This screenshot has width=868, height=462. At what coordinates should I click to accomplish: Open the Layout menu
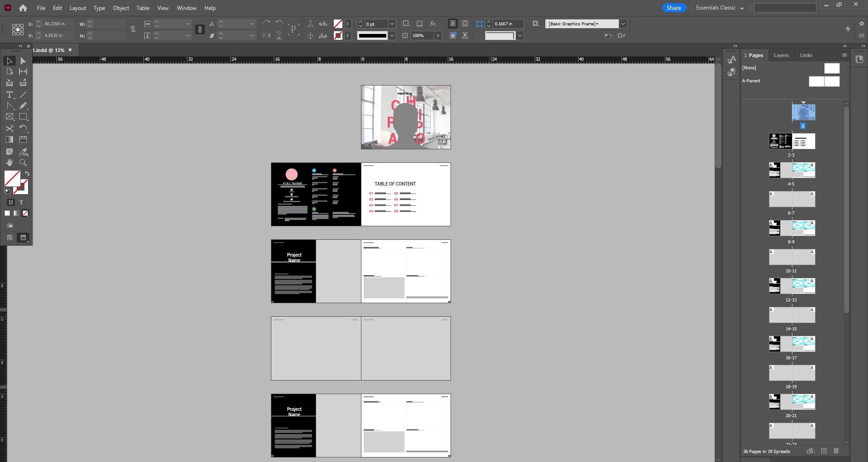coord(77,8)
